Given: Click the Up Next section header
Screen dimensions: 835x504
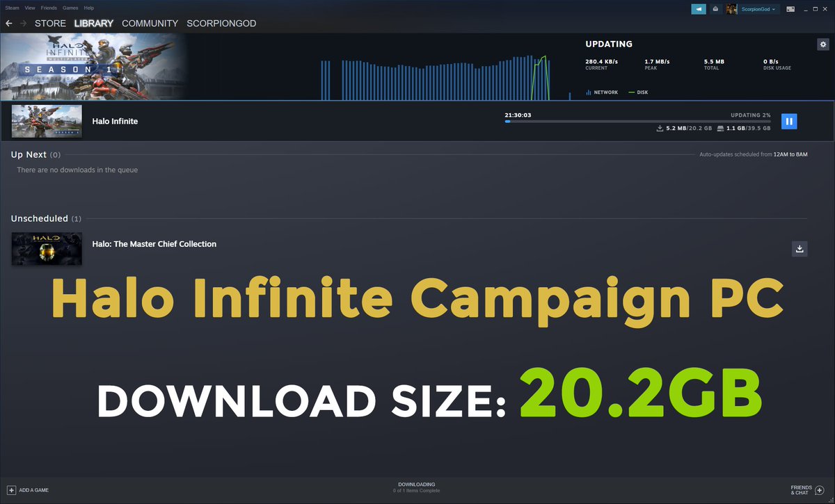Looking at the screenshot, I should coord(35,154).
